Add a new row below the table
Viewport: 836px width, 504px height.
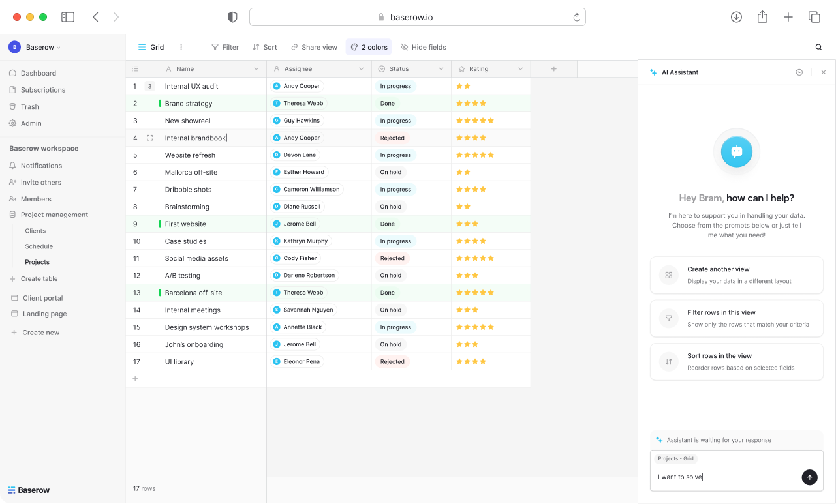[x=135, y=379]
